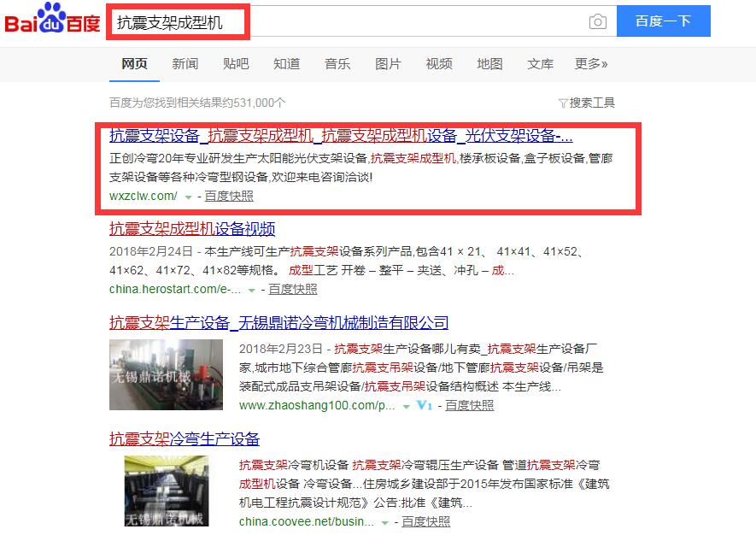The width and height of the screenshot is (756, 541).
Task: Click the search input field
Action: [x=384, y=22]
